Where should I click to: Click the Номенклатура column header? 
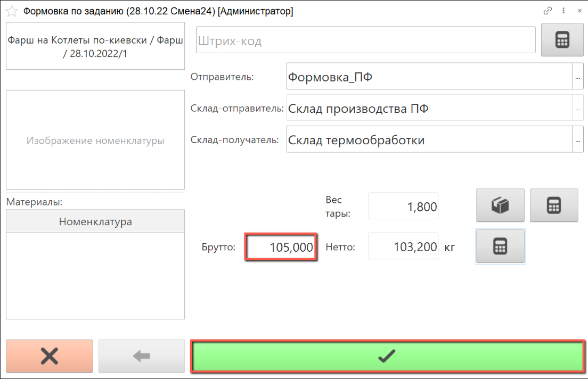[95, 221]
